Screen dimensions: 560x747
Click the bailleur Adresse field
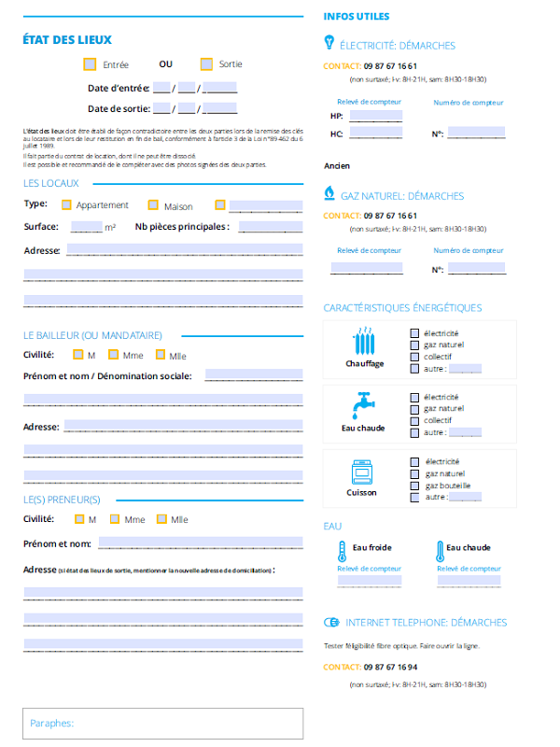pyautogui.click(x=183, y=426)
